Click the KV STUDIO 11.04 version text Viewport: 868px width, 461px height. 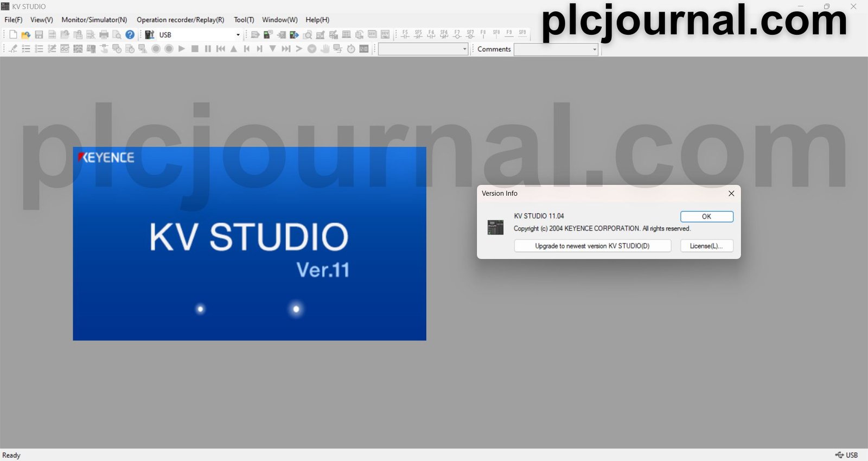(539, 216)
